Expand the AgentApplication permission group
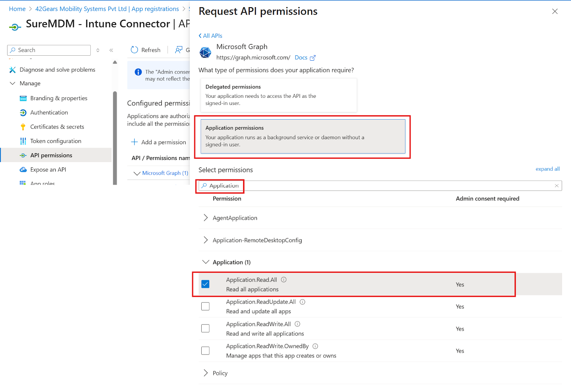 (206, 218)
